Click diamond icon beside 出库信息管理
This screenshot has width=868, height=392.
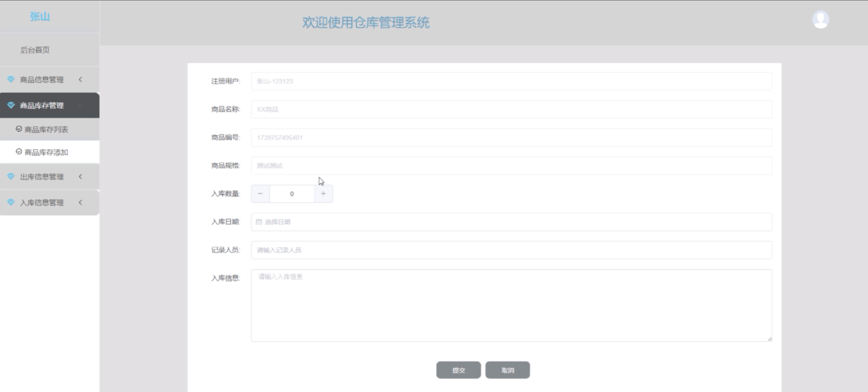tap(11, 176)
